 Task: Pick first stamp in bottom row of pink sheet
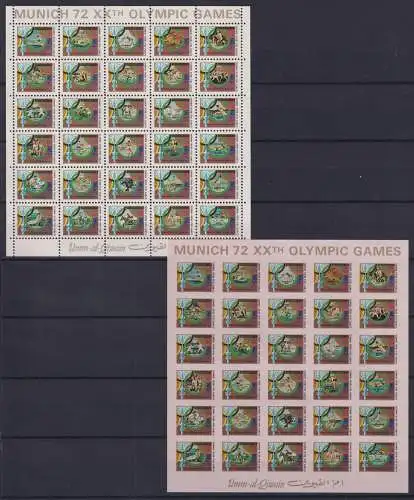pyautogui.click(x=195, y=456)
